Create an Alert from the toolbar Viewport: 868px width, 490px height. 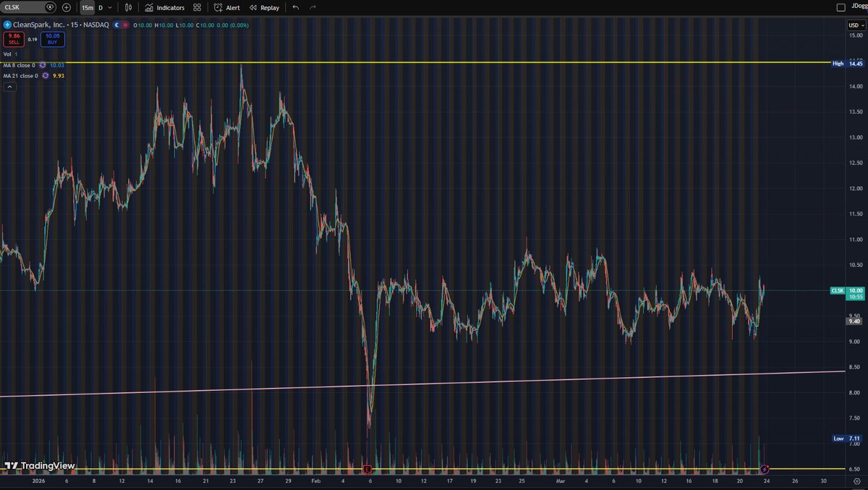227,7
